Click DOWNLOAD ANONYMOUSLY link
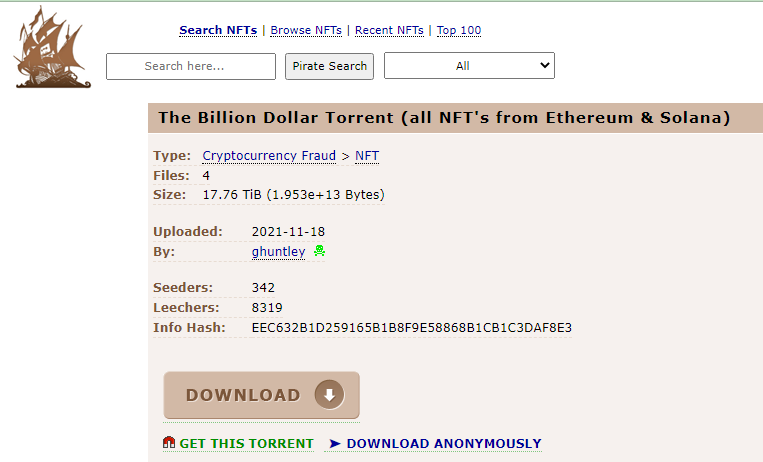 [444, 444]
